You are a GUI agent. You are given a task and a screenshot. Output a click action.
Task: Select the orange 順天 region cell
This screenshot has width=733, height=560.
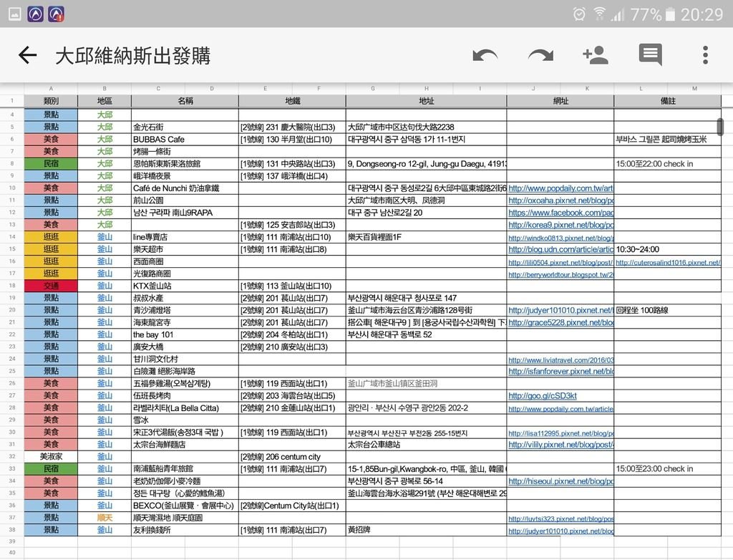click(105, 518)
